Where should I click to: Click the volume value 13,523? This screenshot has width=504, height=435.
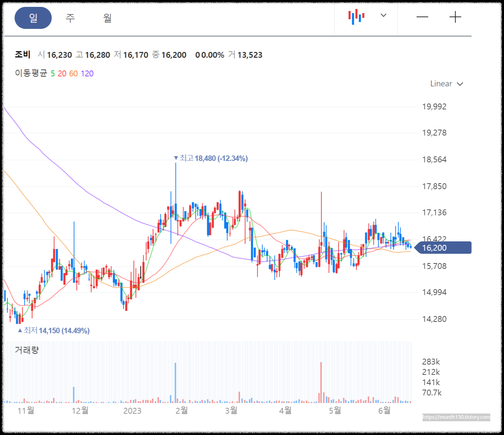(x=250, y=55)
